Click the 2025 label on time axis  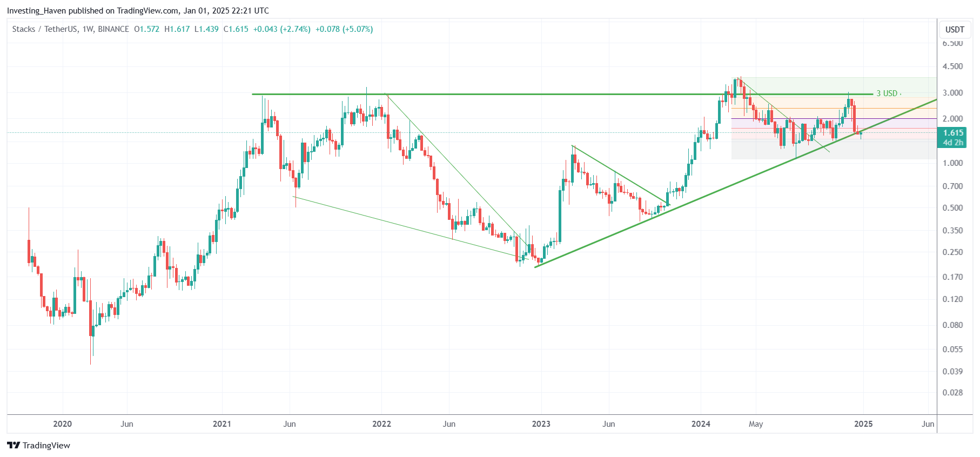pyautogui.click(x=863, y=424)
